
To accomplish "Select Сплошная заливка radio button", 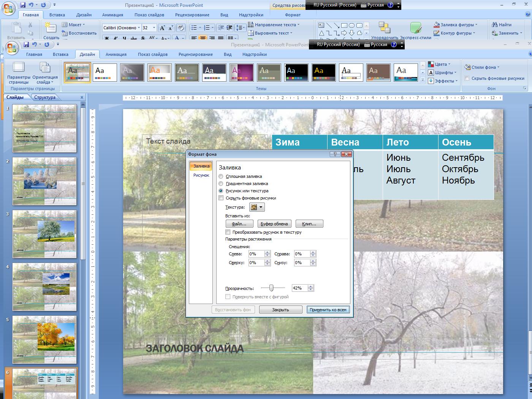I will pos(221,176).
